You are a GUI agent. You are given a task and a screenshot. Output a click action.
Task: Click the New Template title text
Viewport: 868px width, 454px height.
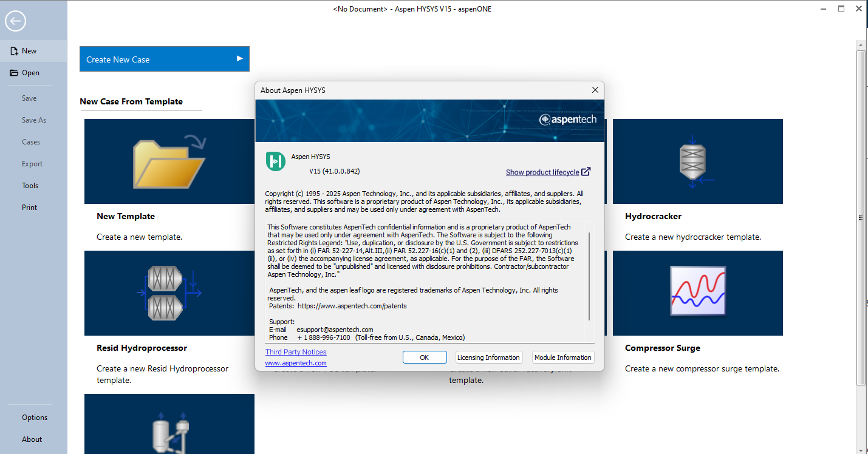point(126,216)
